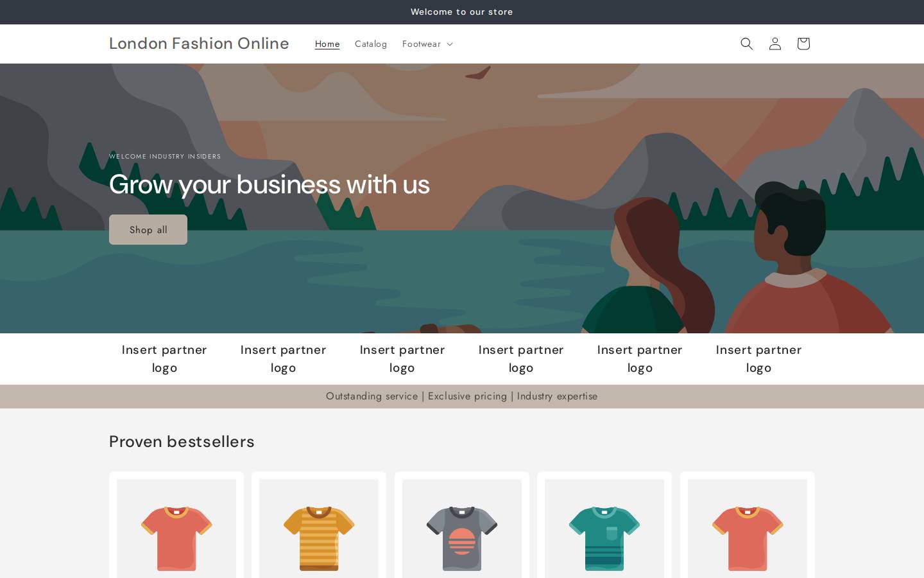Click the London Fashion Online store title

click(199, 43)
